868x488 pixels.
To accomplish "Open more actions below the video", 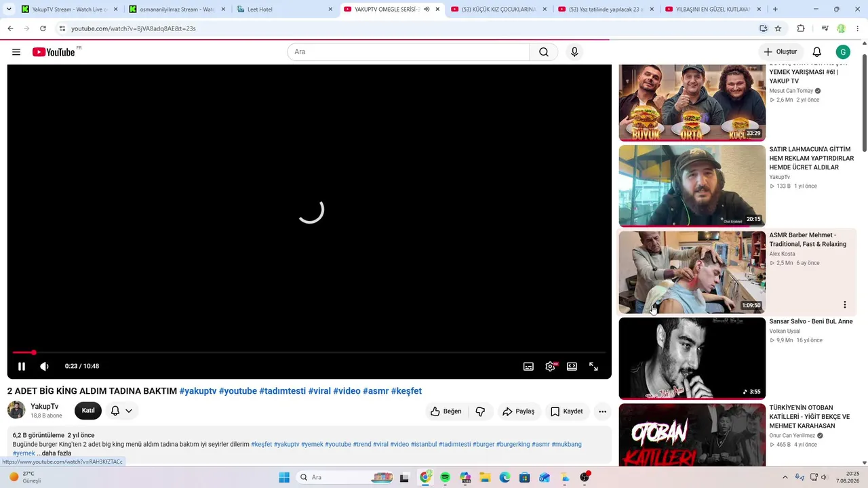I will click(x=602, y=411).
